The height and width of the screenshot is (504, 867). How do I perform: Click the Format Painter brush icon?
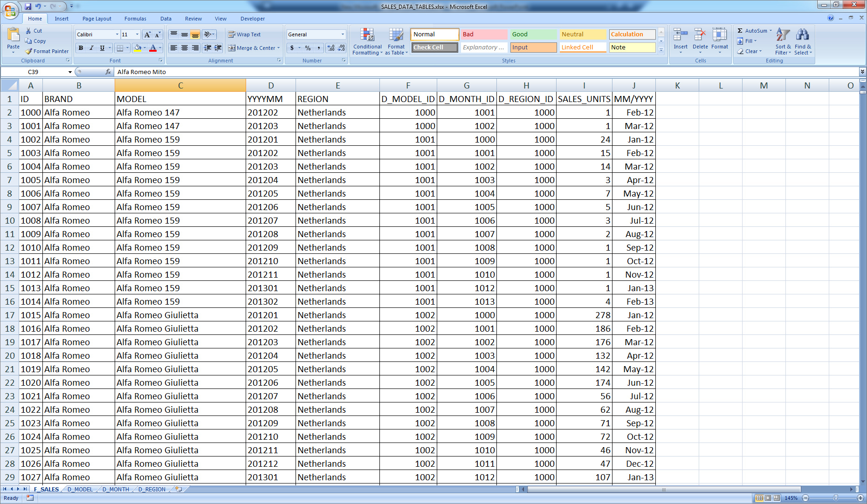(x=29, y=51)
